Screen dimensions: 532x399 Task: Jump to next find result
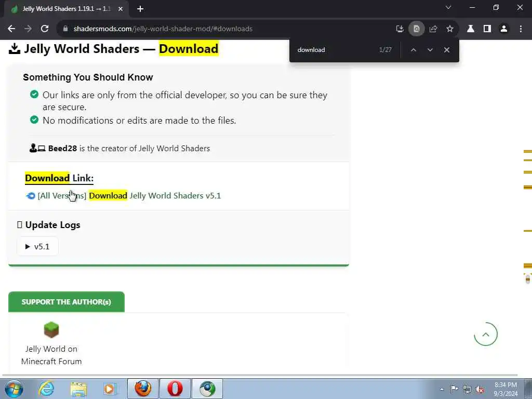click(430, 50)
